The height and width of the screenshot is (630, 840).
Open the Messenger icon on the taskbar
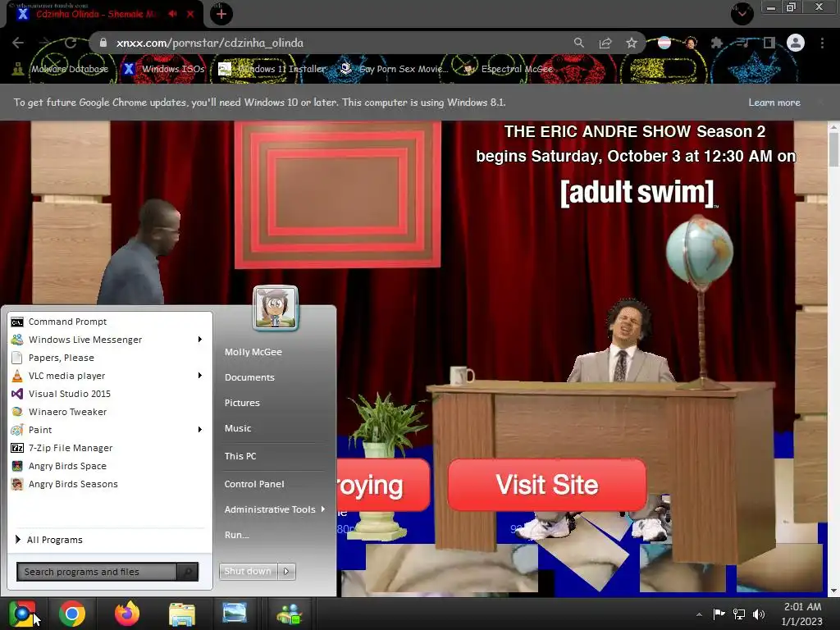pos(290,614)
